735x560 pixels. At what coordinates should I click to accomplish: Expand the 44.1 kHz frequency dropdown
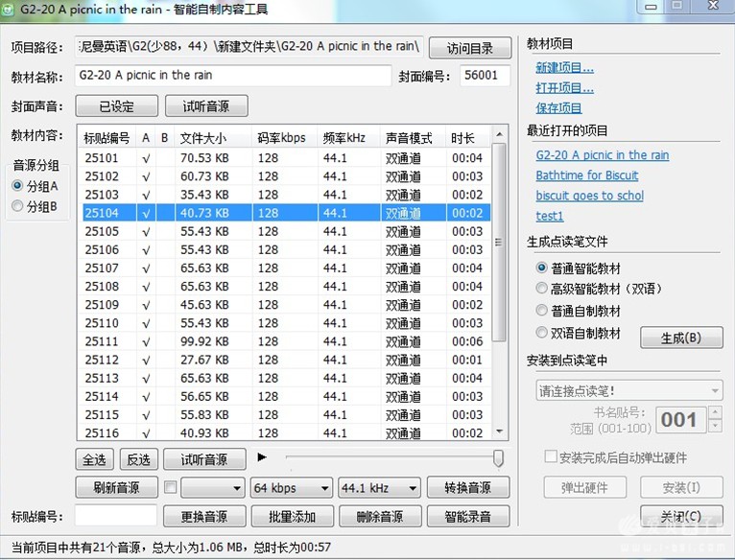(377, 488)
